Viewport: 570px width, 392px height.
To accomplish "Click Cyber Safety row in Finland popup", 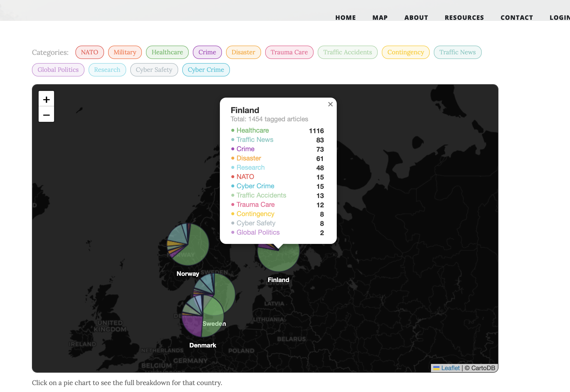I will pyautogui.click(x=278, y=223).
